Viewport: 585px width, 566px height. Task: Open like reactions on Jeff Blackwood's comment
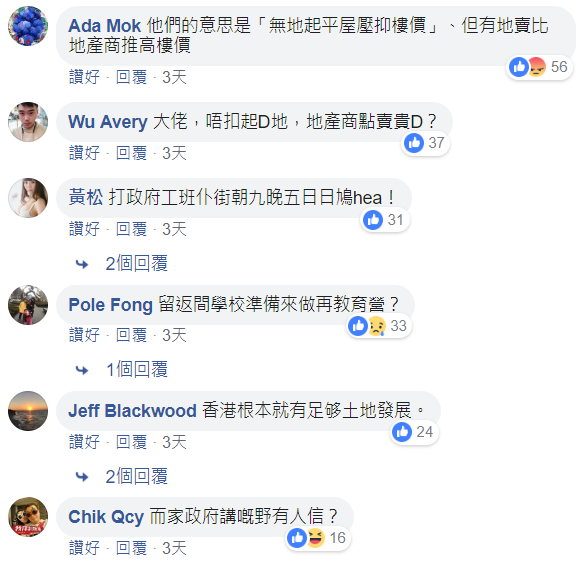(402, 432)
